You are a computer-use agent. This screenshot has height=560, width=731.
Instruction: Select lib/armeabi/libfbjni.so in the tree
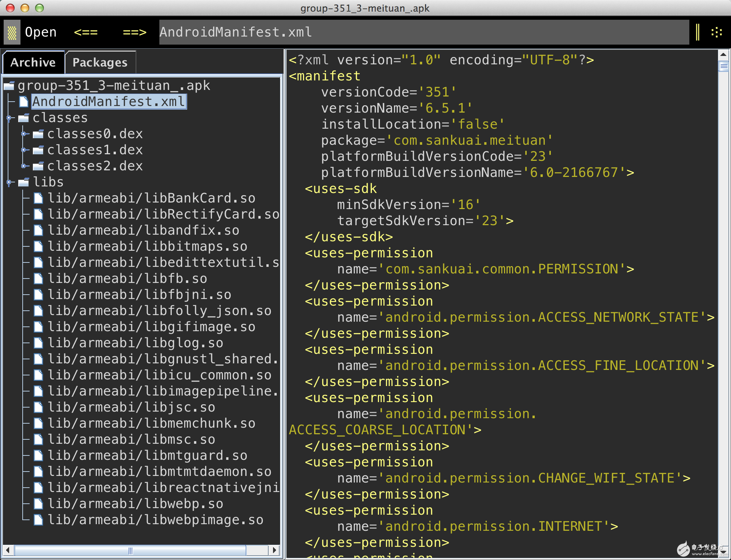(140, 295)
